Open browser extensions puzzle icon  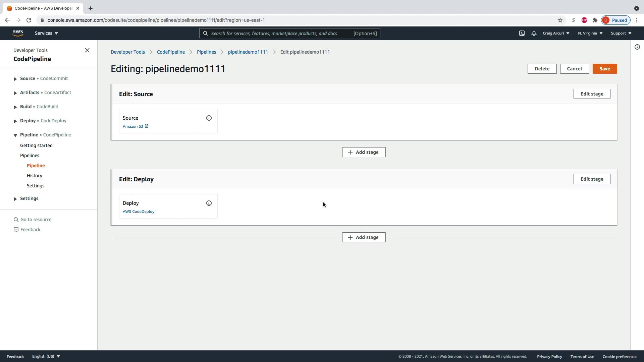595,20
